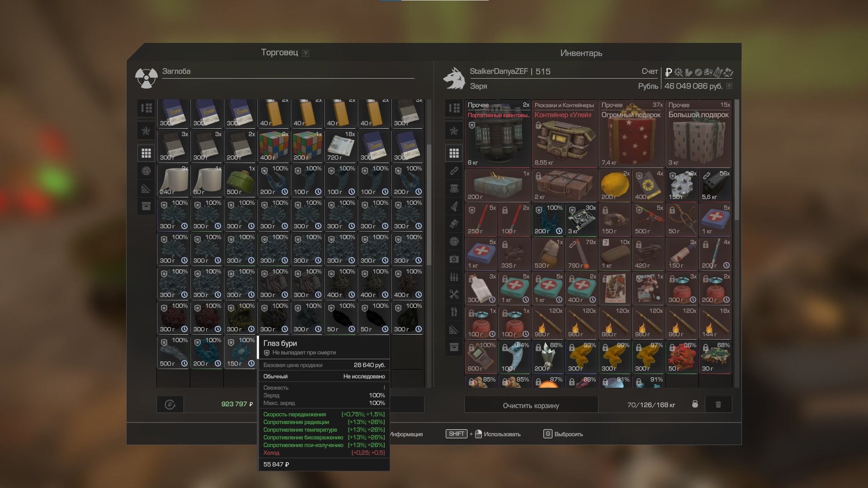Select the storage box filter in trader sidebar
The image size is (868, 488).
146,206
